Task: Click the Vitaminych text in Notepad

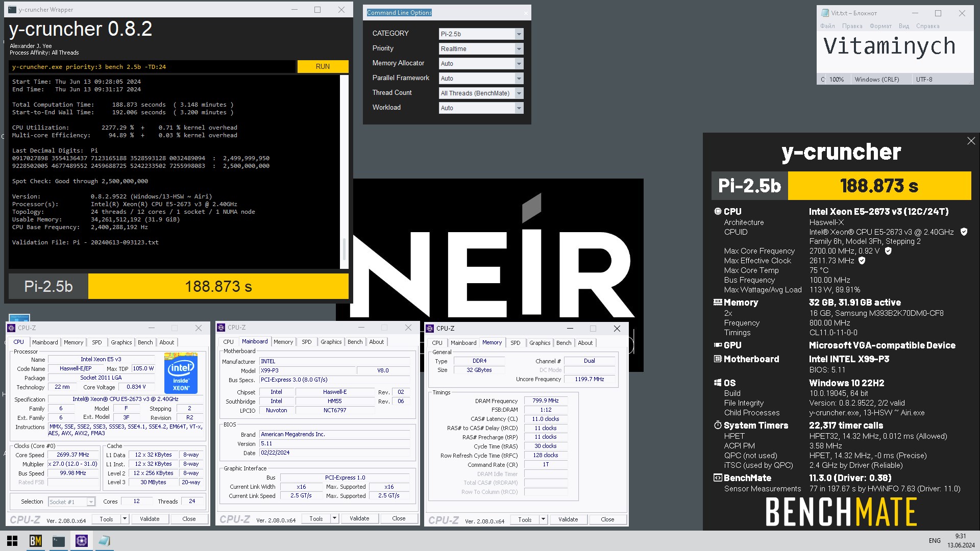Action: (889, 46)
